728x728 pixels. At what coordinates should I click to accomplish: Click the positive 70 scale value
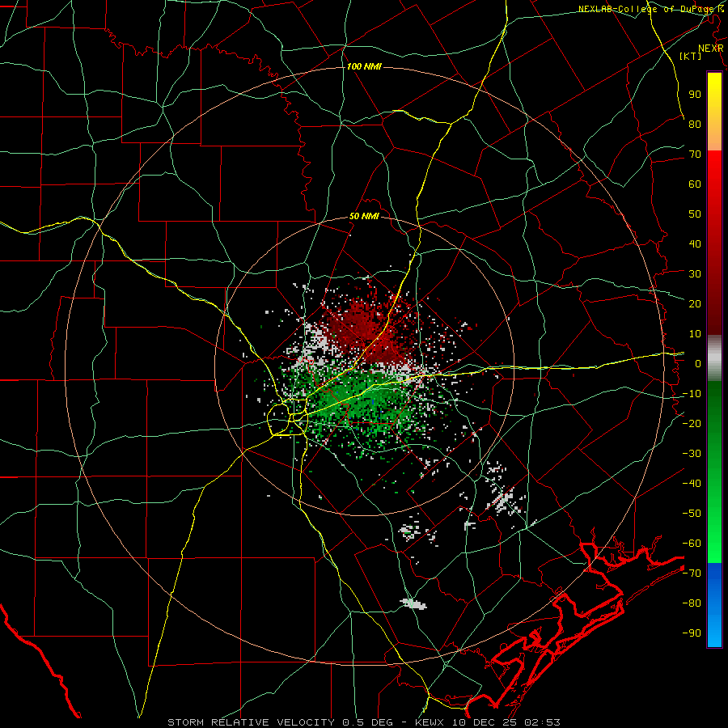point(695,154)
